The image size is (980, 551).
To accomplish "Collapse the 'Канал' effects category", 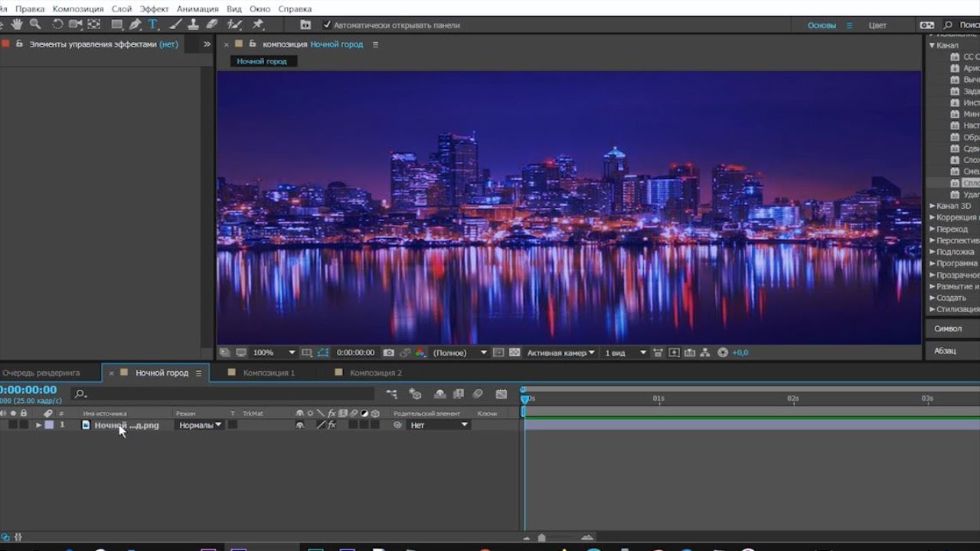I will pyautogui.click(x=933, y=45).
